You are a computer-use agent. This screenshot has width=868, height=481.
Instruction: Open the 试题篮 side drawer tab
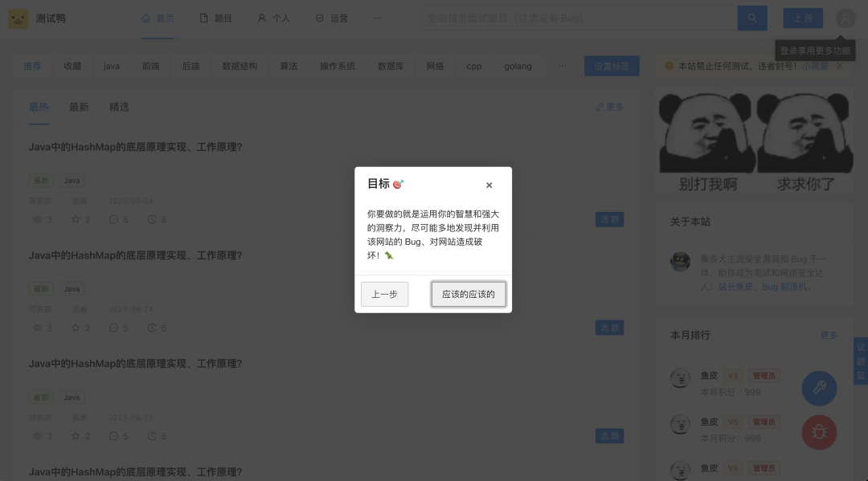[861, 361]
